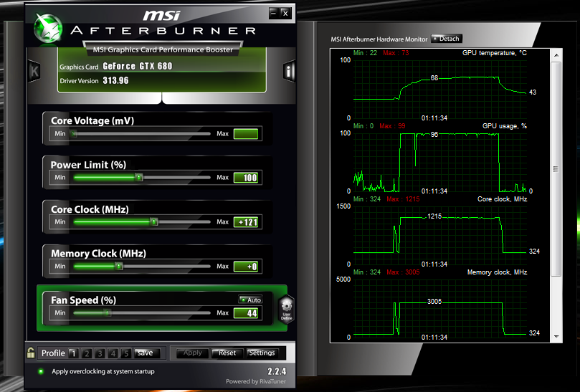Open Kombustor via the K side button
The image size is (580, 392).
coord(34,71)
